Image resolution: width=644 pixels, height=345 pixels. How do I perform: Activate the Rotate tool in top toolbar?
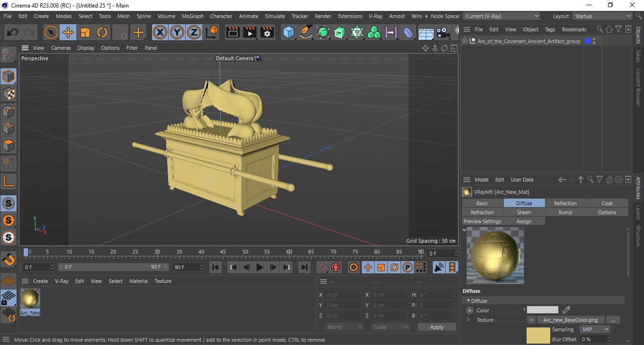tap(102, 33)
